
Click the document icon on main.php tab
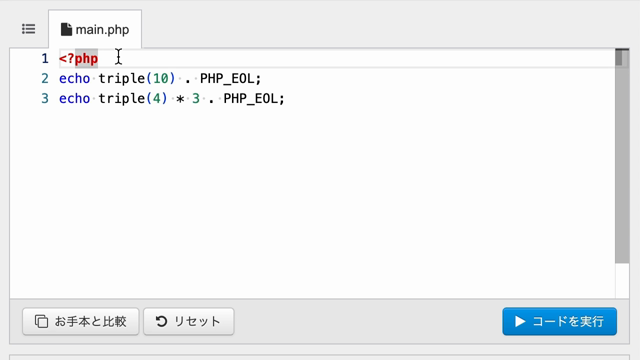[x=66, y=29]
